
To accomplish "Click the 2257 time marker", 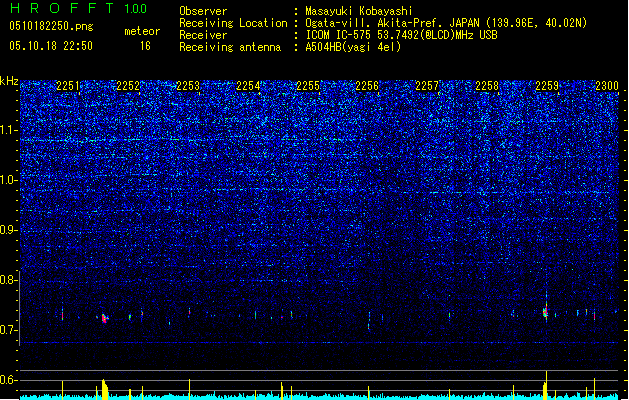I will tap(427, 85).
